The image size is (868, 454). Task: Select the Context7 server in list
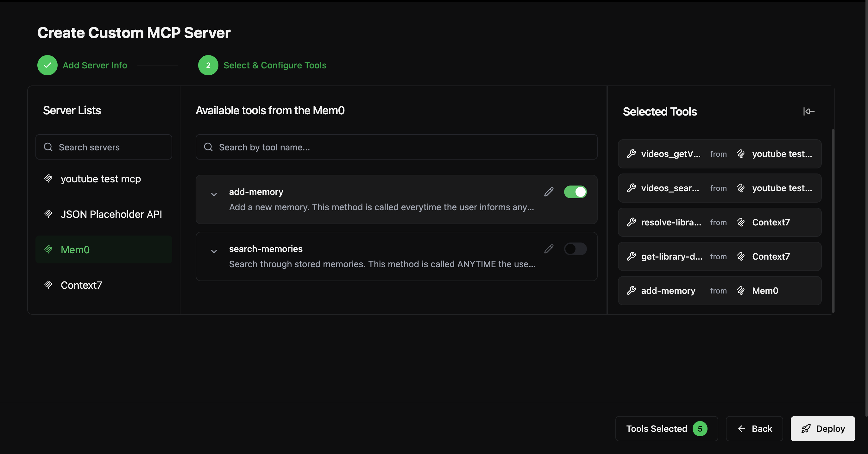81,285
